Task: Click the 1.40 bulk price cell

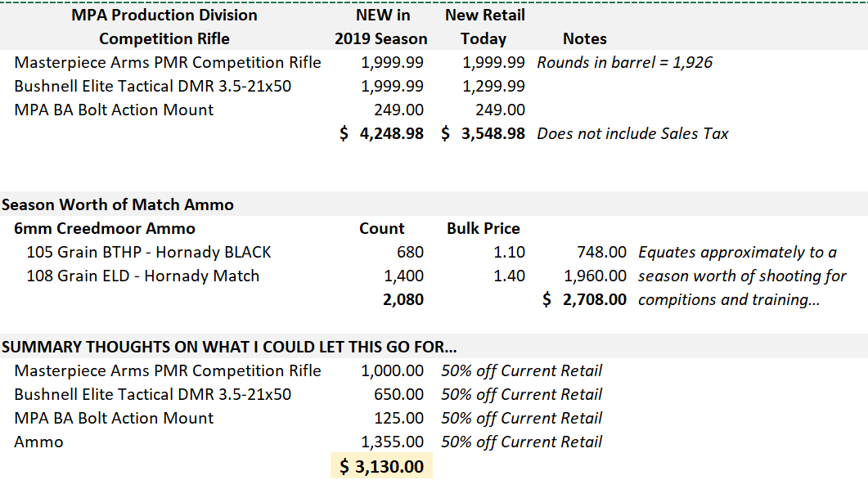Action: [510, 276]
